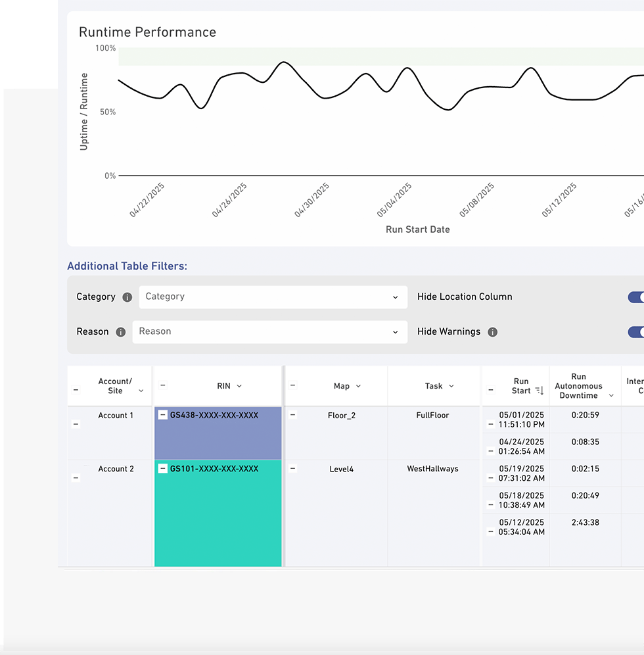Click the Account 1 cell text
Viewport: 644px width, 655px height.
116,415
